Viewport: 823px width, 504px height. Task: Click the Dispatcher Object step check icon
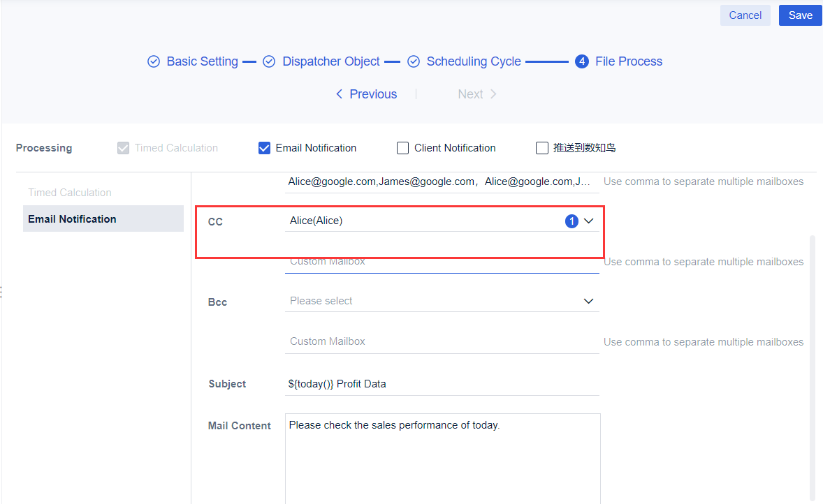click(270, 61)
